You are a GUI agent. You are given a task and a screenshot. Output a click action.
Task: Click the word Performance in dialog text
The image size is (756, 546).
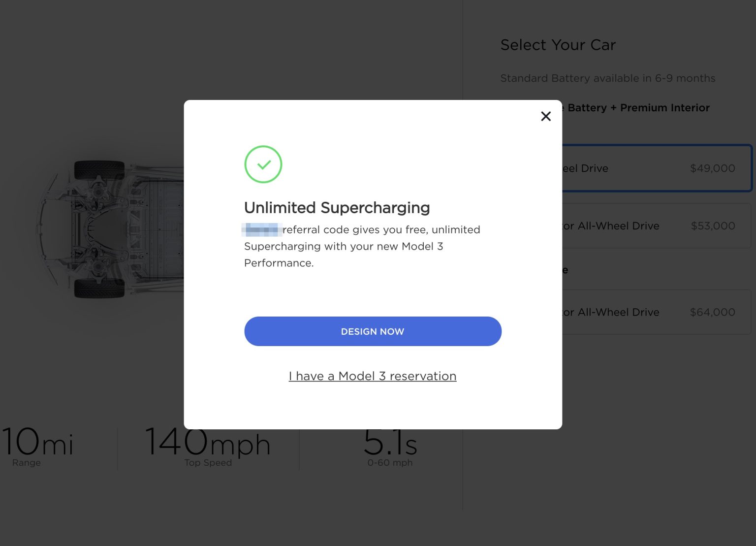pos(279,263)
